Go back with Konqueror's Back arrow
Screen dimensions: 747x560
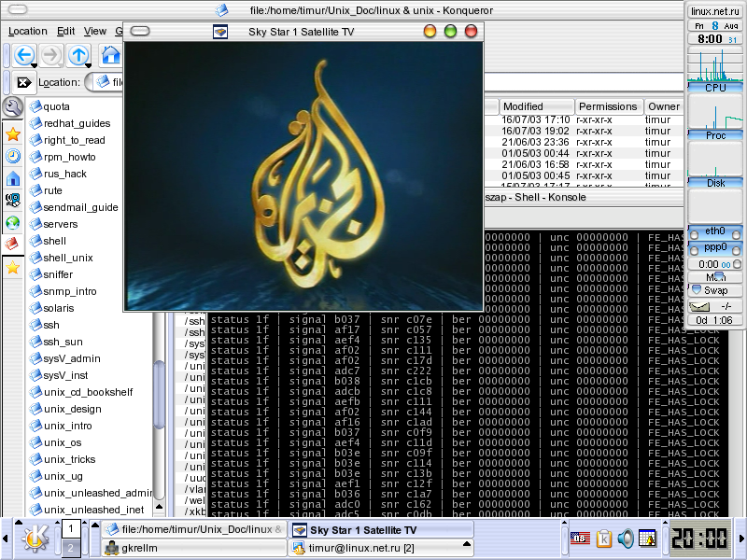tap(24, 55)
